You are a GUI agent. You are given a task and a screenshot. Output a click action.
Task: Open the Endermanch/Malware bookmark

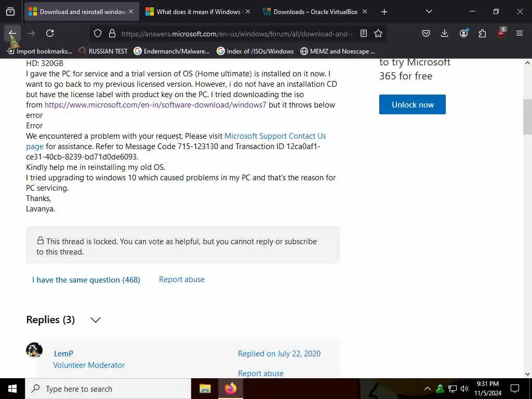171,51
